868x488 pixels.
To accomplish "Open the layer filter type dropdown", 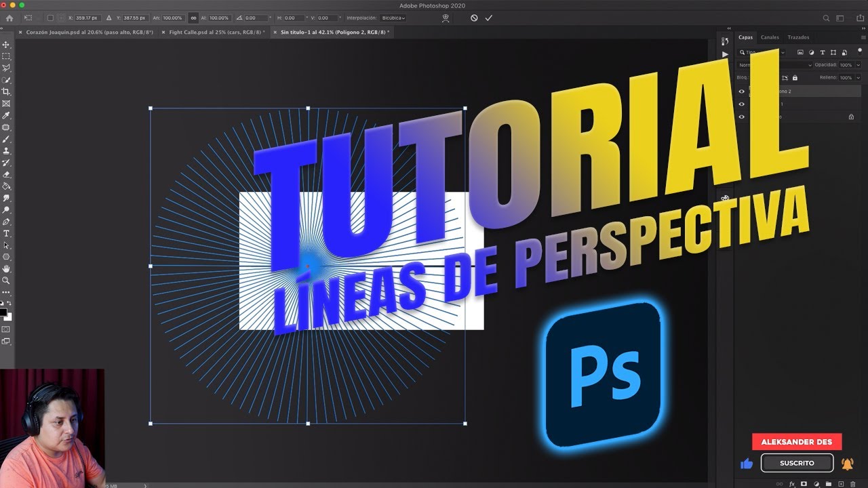I will 762,52.
